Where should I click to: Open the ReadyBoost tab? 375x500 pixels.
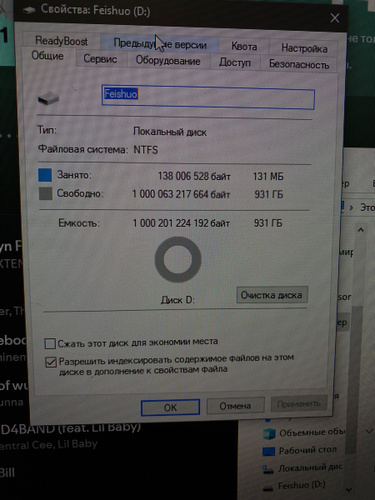point(61,41)
